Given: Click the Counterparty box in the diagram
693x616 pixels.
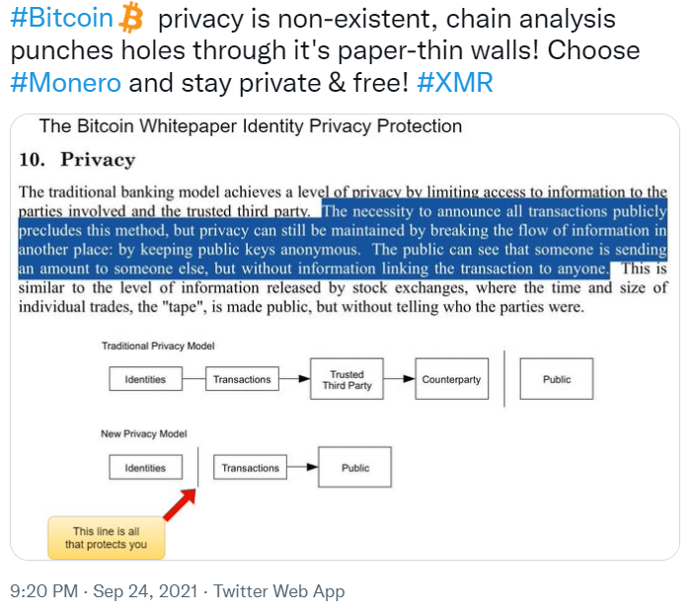Looking at the screenshot, I should tap(450, 380).
